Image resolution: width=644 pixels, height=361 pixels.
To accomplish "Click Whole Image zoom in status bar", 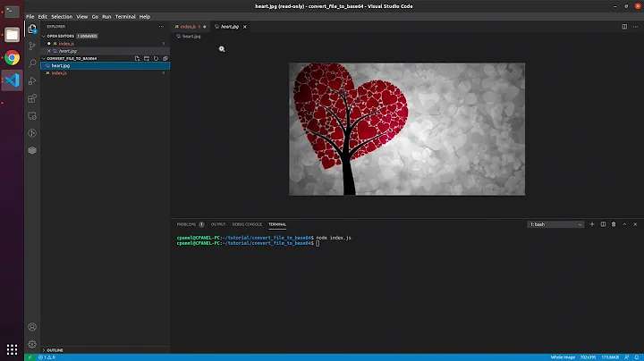I will pyautogui.click(x=563, y=357).
